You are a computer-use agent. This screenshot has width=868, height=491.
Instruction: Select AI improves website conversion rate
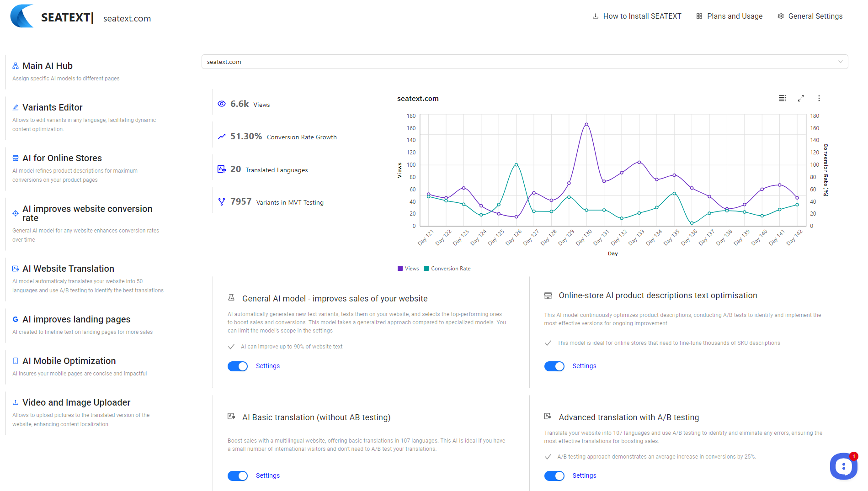pyautogui.click(x=87, y=214)
